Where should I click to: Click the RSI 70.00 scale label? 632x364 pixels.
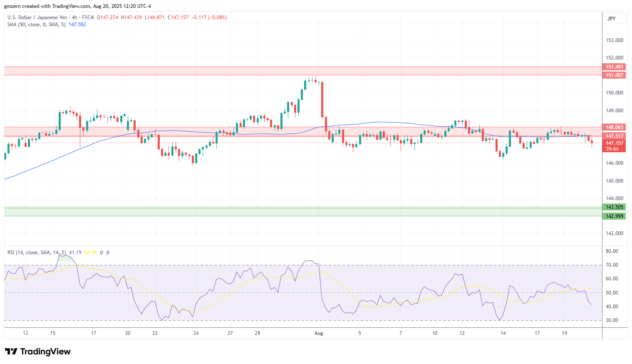tap(612, 265)
